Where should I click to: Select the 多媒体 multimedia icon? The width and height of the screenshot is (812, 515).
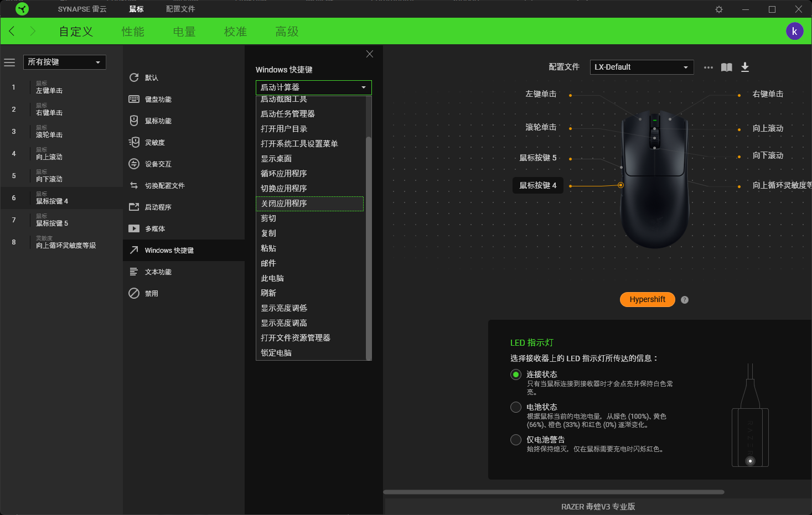[134, 228]
